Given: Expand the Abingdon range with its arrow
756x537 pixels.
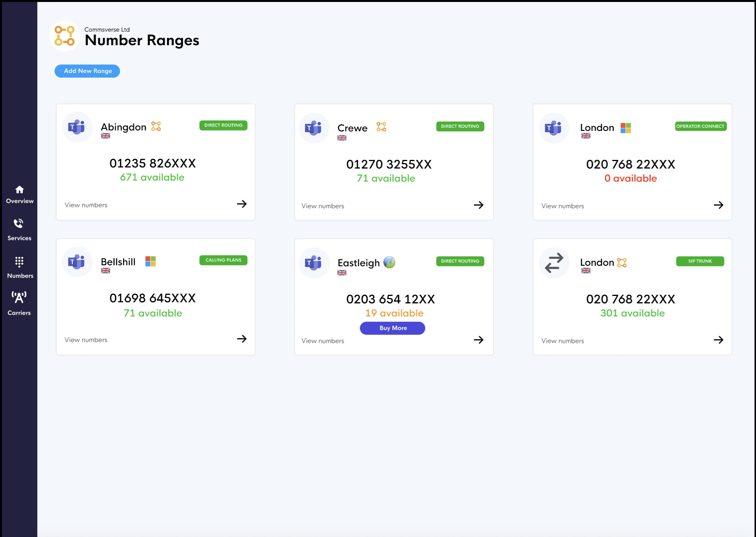Looking at the screenshot, I should [242, 204].
